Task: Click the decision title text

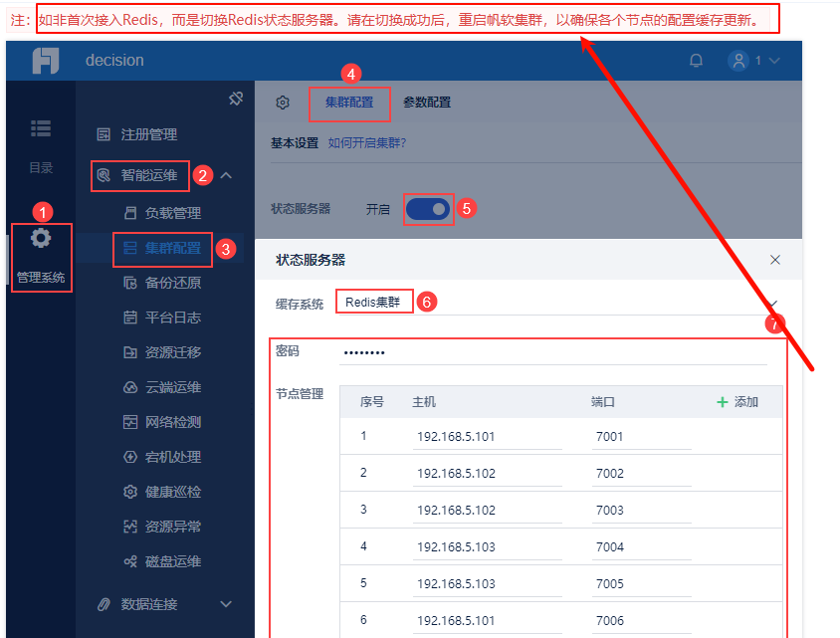Action: pos(114,61)
